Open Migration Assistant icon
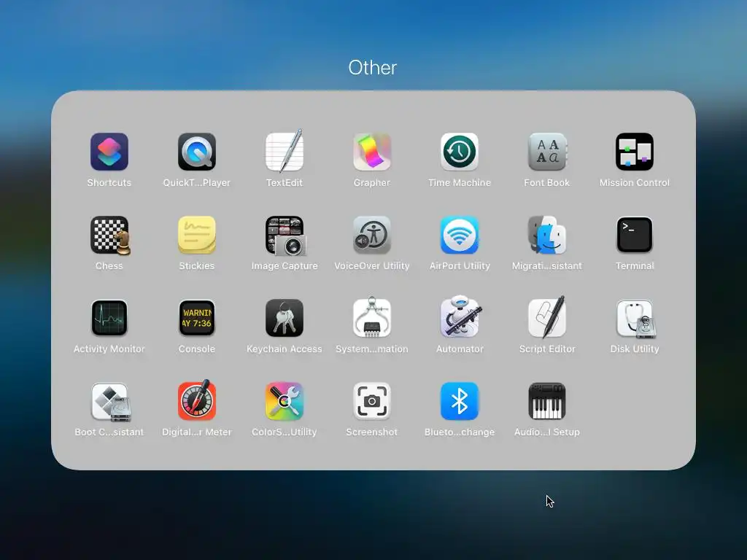This screenshot has width=747, height=560. coord(547,236)
